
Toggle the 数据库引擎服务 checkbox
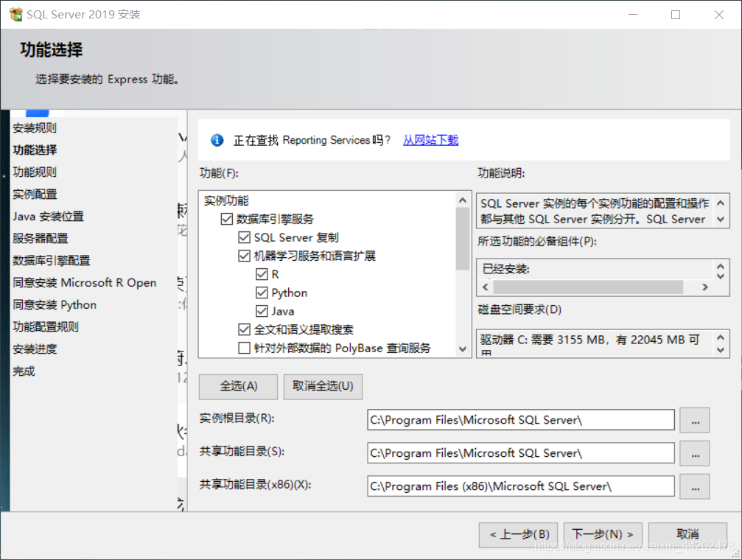pos(227,219)
